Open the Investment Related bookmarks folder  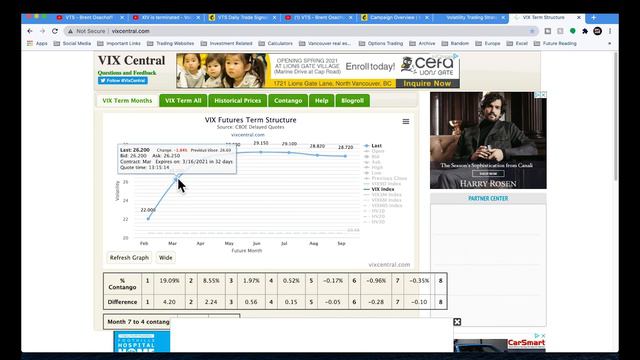point(227,43)
